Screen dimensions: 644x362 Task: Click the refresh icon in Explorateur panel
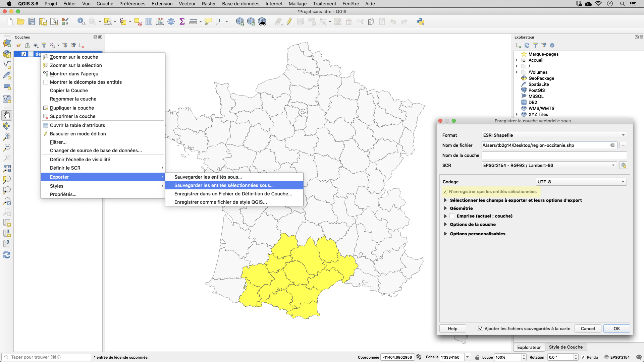pos(527,45)
